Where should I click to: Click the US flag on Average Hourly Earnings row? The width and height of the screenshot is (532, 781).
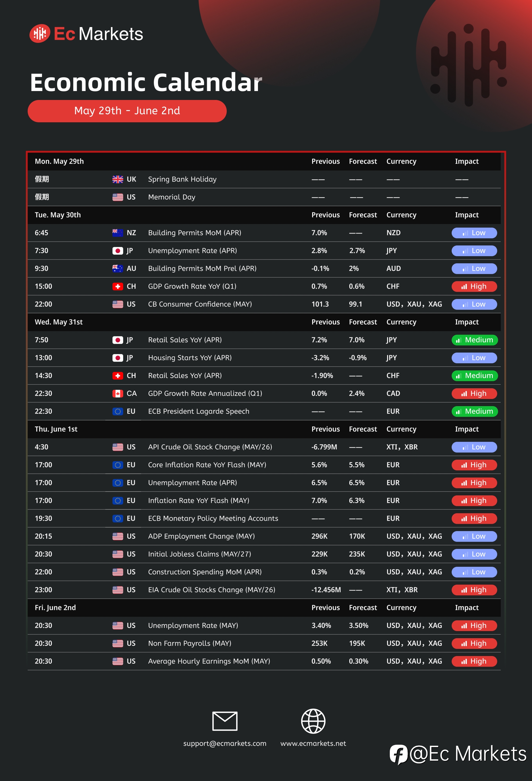coord(118,661)
